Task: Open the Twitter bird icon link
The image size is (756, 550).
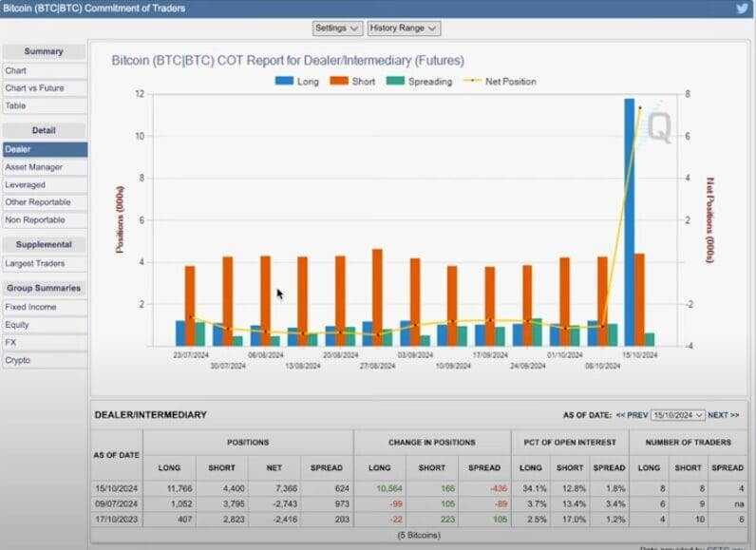Action: tap(742, 9)
